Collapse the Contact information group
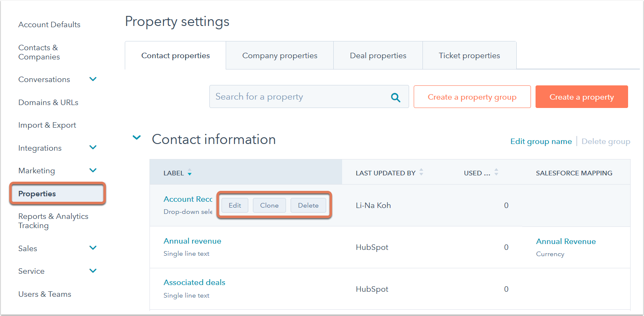Screen dimensions: 644x316 137,137
